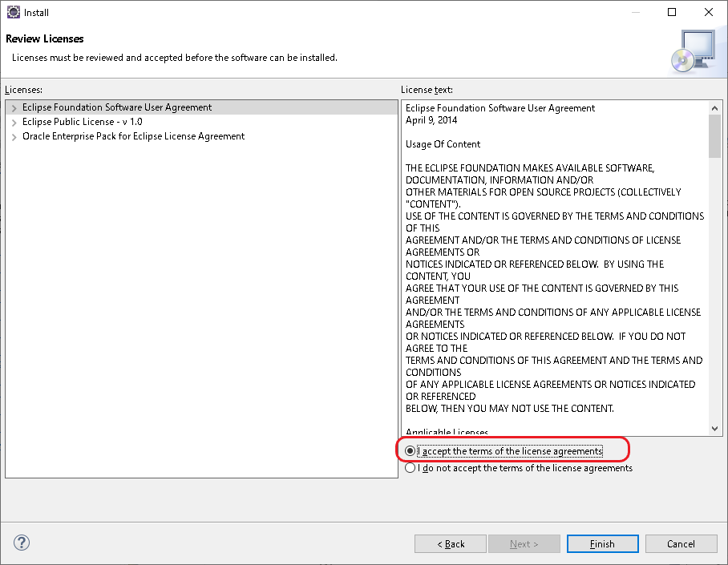Image resolution: width=728 pixels, height=565 pixels.
Task: Click the Cancel button
Action: [x=681, y=543]
